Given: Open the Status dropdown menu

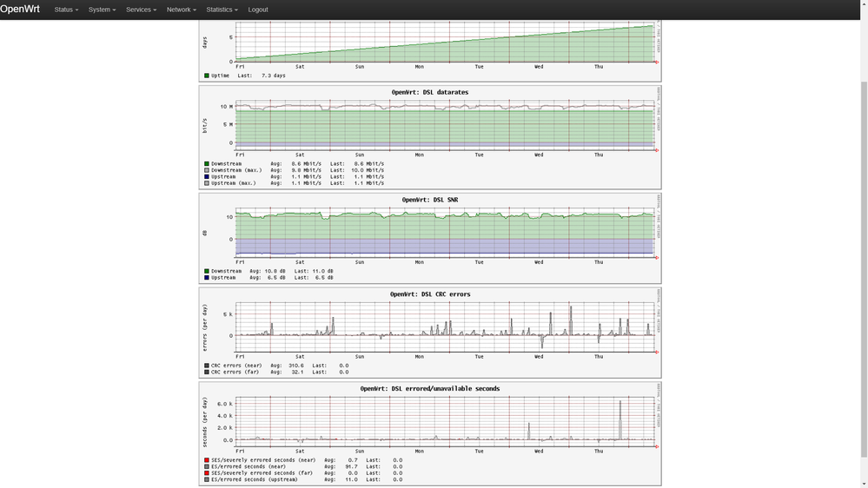Looking at the screenshot, I should pyautogui.click(x=66, y=10).
